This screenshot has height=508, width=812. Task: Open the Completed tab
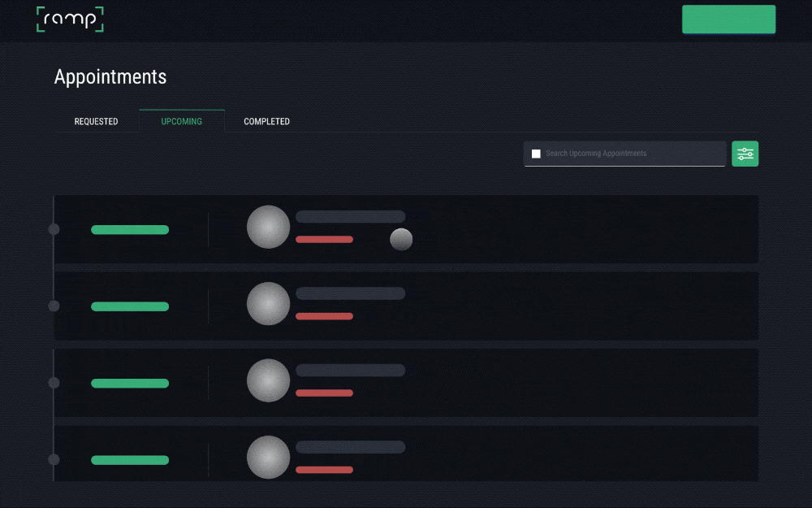click(x=266, y=121)
